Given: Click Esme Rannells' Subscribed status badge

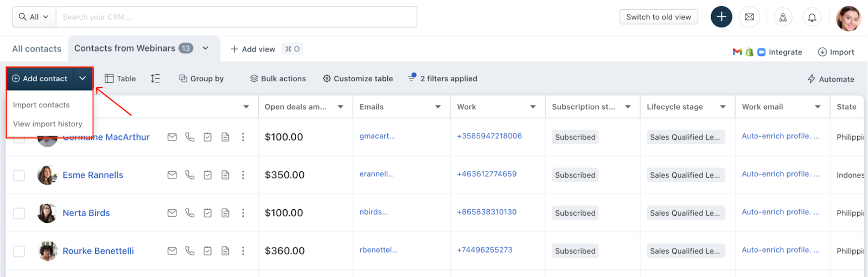Looking at the screenshot, I should 575,175.
